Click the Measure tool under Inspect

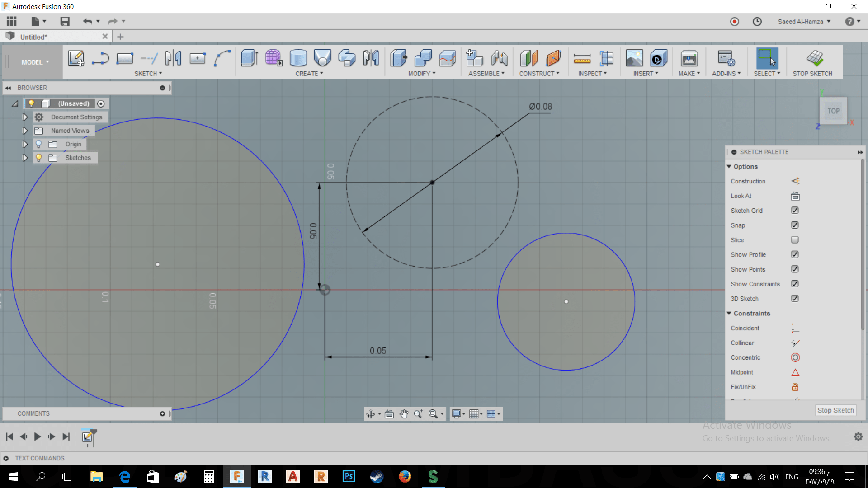pyautogui.click(x=582, y=58)
